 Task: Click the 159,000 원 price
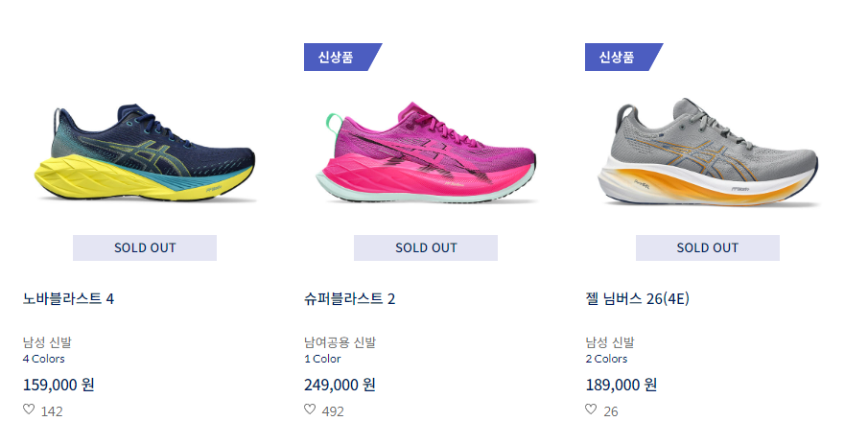(x=59, y=385)
